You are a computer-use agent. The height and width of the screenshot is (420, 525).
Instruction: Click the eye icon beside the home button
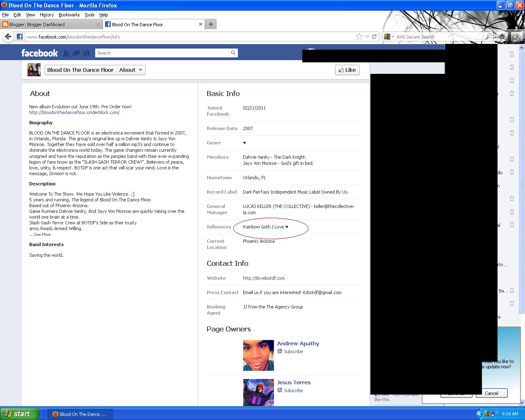[517, 37]
